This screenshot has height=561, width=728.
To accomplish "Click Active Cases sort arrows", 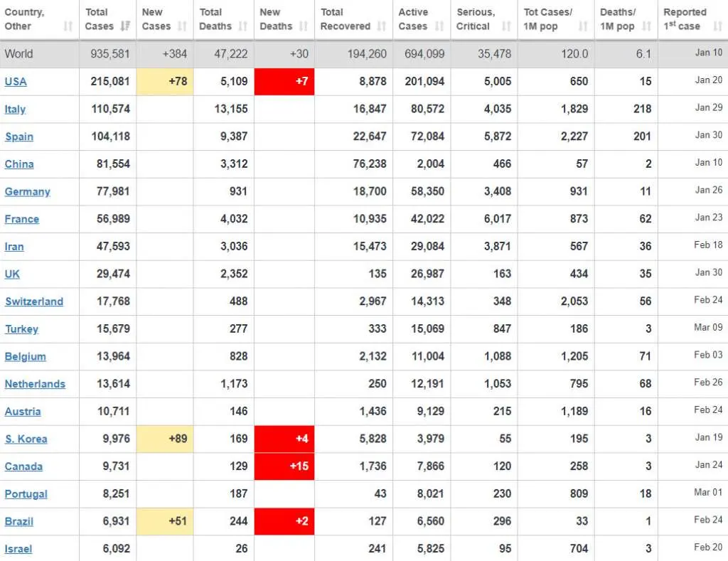I will click(x=439, y=26).
